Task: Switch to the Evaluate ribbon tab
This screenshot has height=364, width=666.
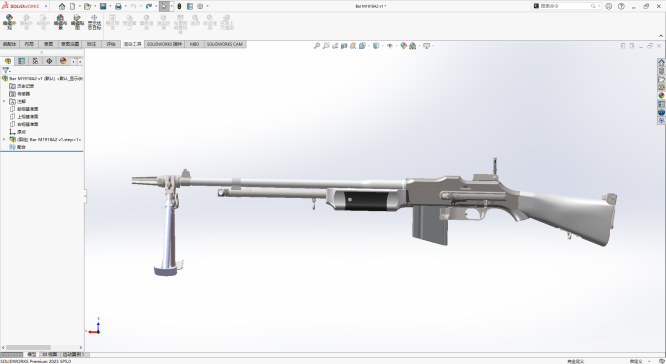Action: coord(111,44)
